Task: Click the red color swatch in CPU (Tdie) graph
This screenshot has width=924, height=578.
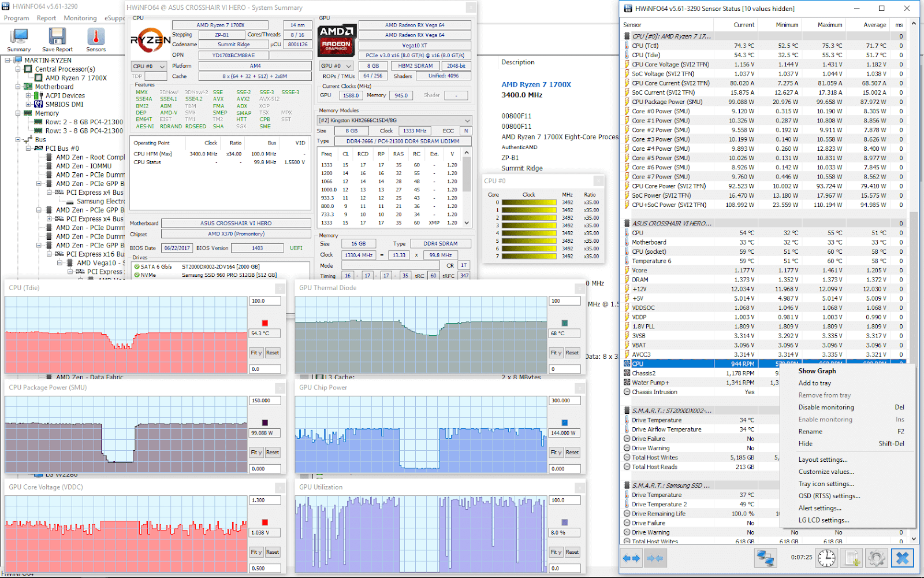Action: [x=265, y=323]
